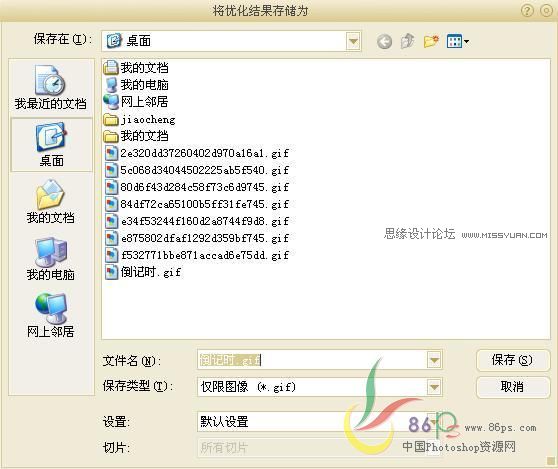Viewport: 558px width, 469px height.
Task: Go up one folder level icon
Action: click(408, 41)
